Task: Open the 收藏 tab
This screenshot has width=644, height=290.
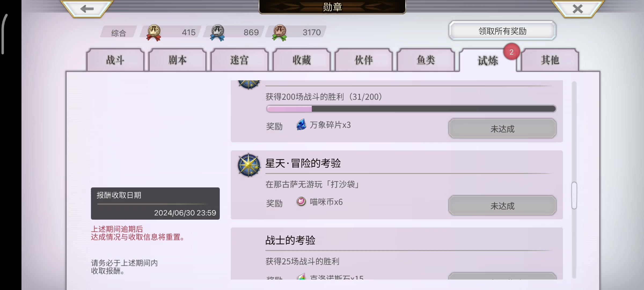Action: click(302, 60)
